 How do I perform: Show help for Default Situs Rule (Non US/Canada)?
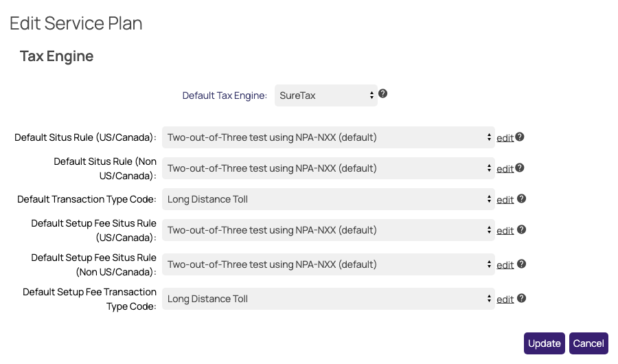tap(520, 168)
